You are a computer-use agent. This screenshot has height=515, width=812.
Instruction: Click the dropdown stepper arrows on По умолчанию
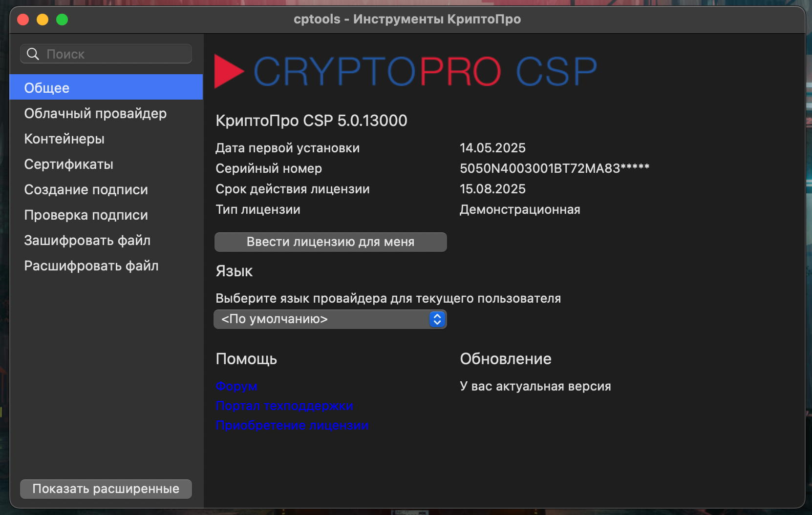coord(437,319)
